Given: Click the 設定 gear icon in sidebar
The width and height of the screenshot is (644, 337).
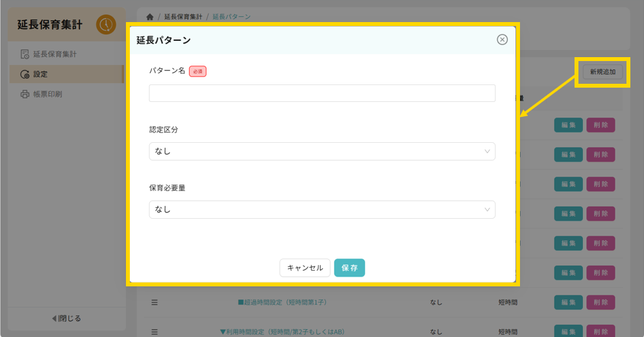Looking at the screenshot, I should coord(25,74).
